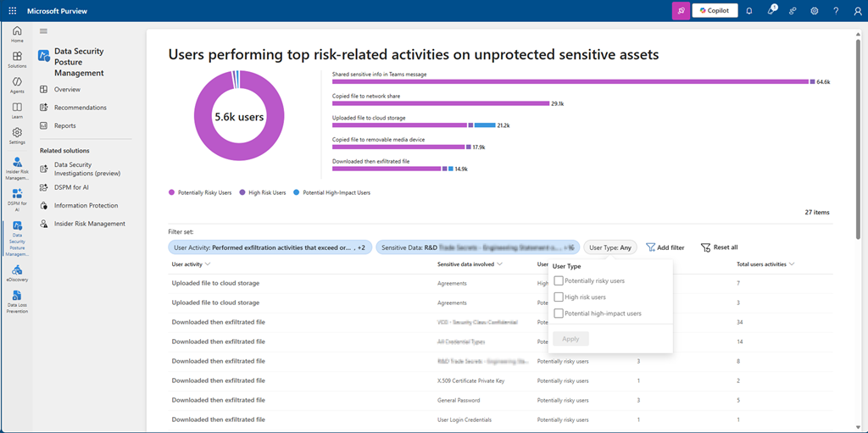Click the Copilot button

click(x=715, y=11)
